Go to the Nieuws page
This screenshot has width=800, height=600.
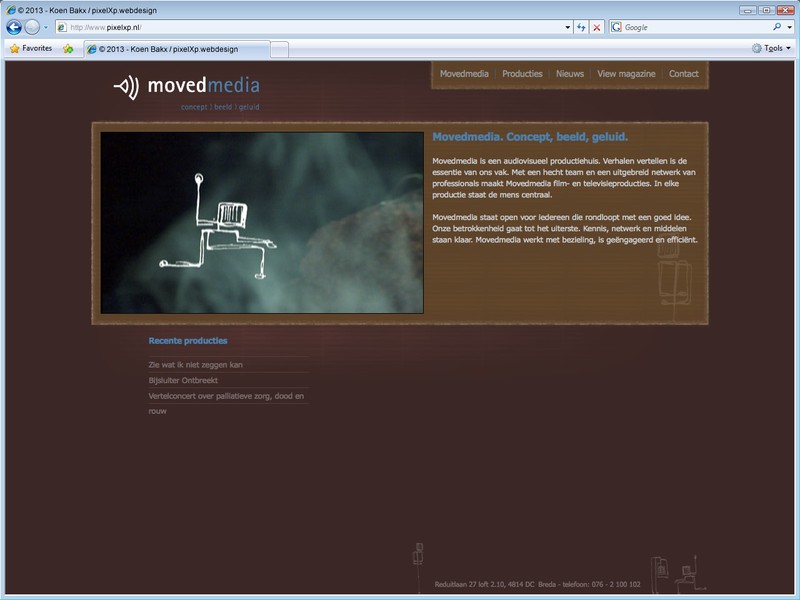point(570,74)
